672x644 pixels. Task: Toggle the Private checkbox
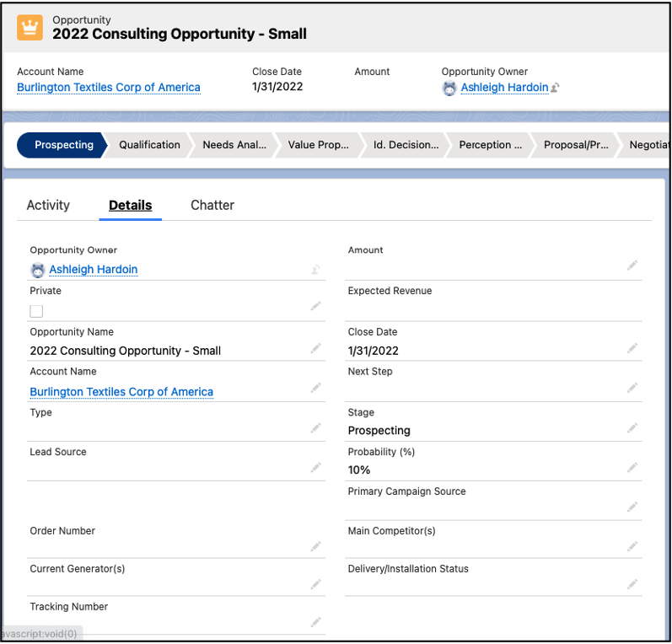pyautogui.click(x=36, y=311)
